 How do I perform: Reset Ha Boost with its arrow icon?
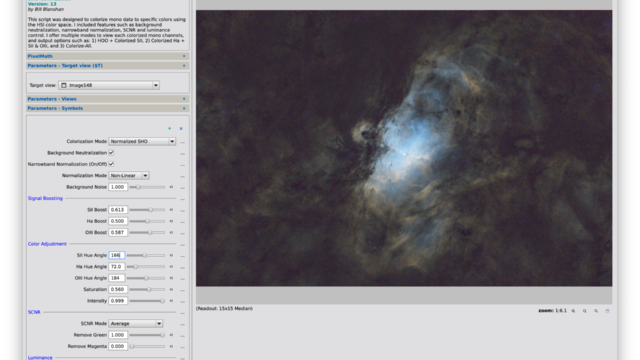coord(171,221)
